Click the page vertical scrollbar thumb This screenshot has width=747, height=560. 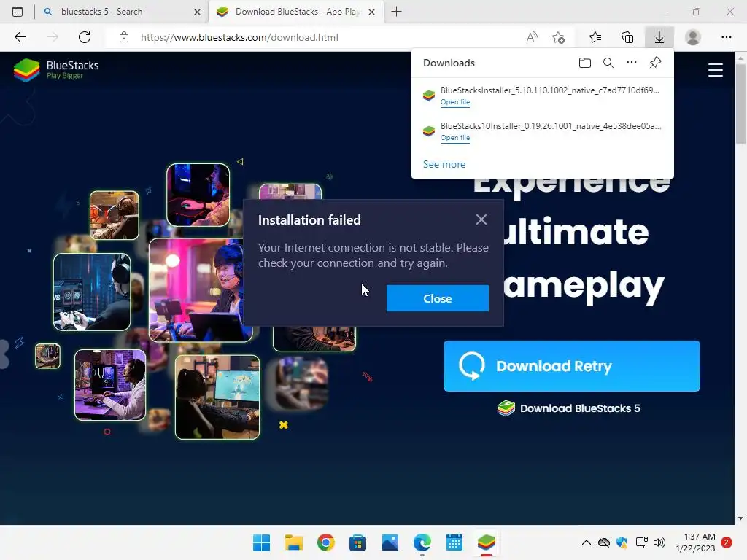point(740,104)
